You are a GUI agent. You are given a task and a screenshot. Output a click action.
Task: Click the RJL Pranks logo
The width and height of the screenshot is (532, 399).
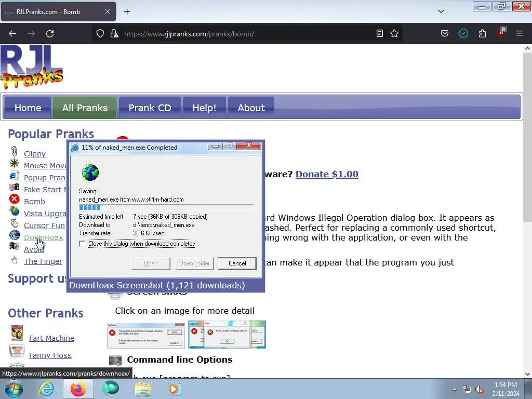pos(32,67)
